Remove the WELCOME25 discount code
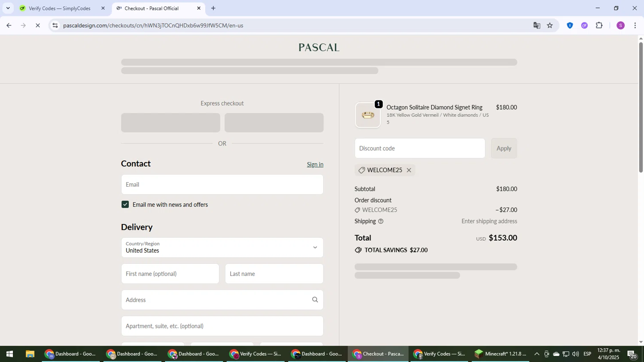Viewport: 644px width, 362px height. click(x=409, y=170)
